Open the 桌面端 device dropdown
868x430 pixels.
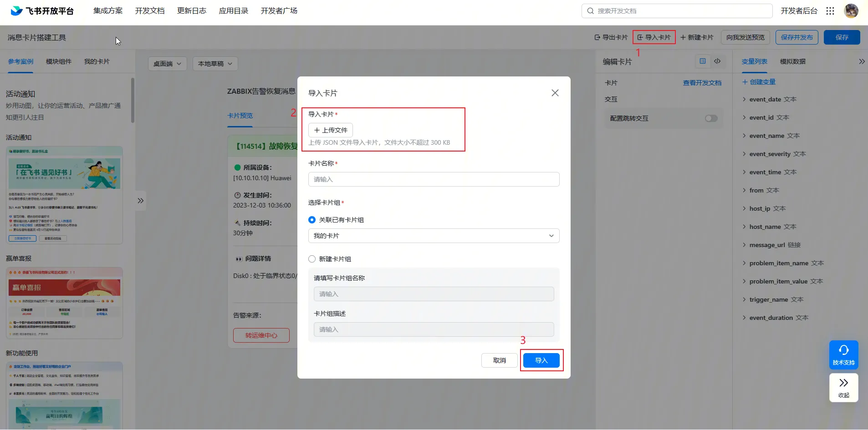coord(167,64)
